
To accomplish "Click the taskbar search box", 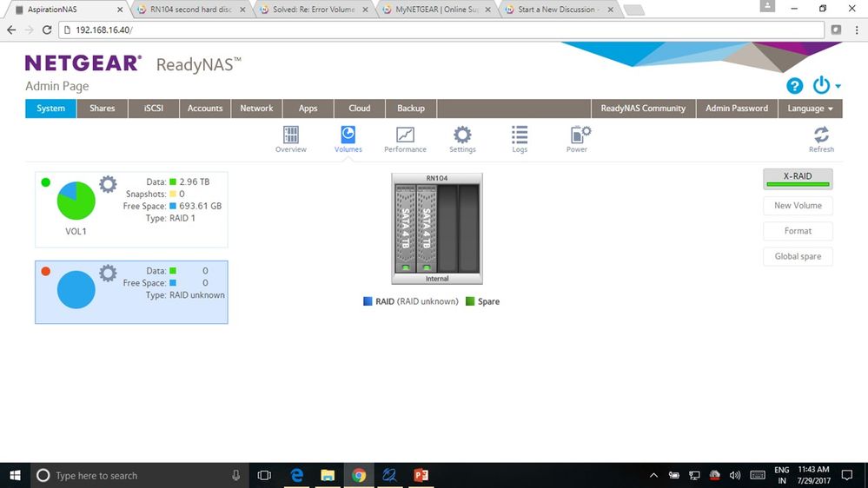I will click(138, 475).
